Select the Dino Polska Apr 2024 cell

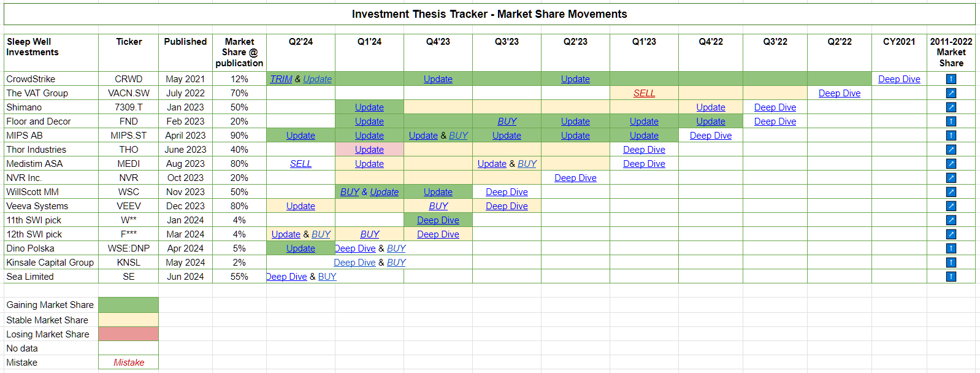[185, 248]
